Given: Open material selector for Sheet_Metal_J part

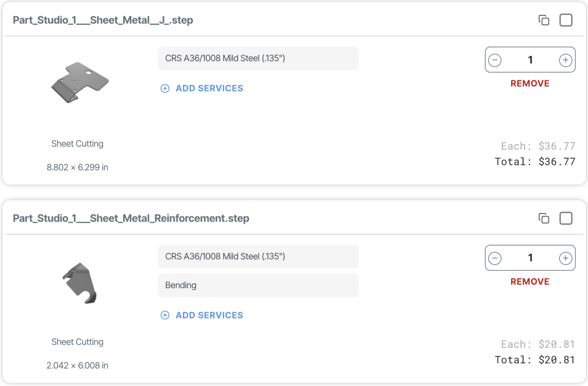Looking at the screenshot, I should click(x=258, y=58).
